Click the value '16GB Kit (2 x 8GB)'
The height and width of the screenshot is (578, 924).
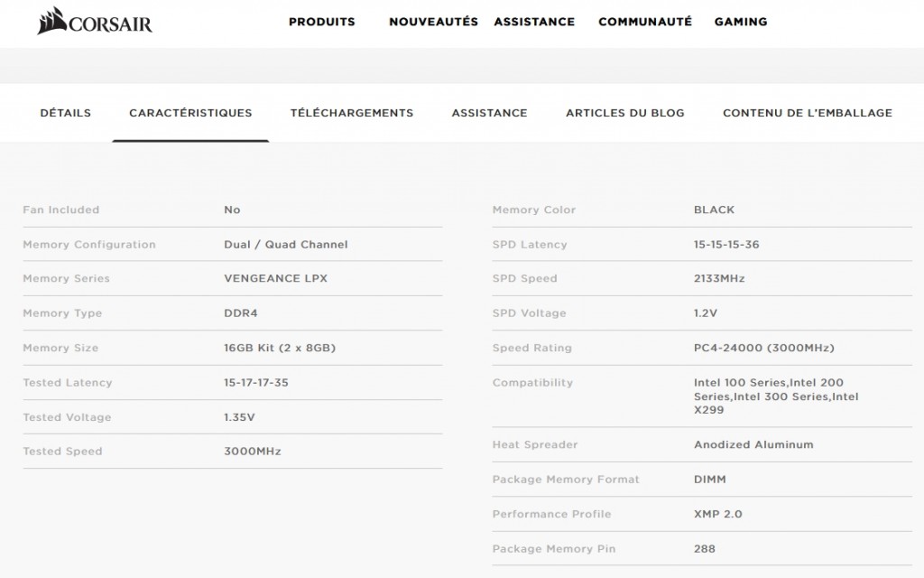[x=280, y=348]
